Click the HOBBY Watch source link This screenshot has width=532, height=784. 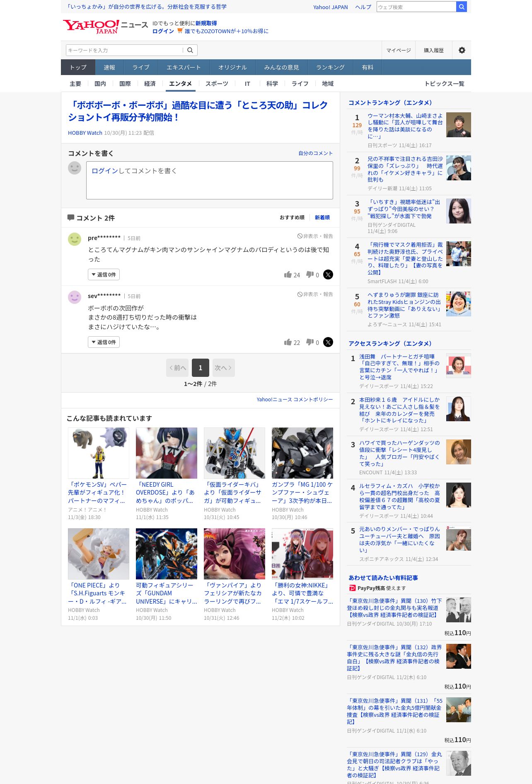tap(85, 133)
